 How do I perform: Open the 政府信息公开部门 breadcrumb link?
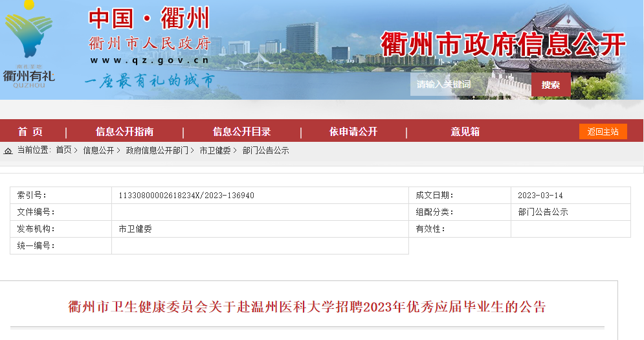157,150
